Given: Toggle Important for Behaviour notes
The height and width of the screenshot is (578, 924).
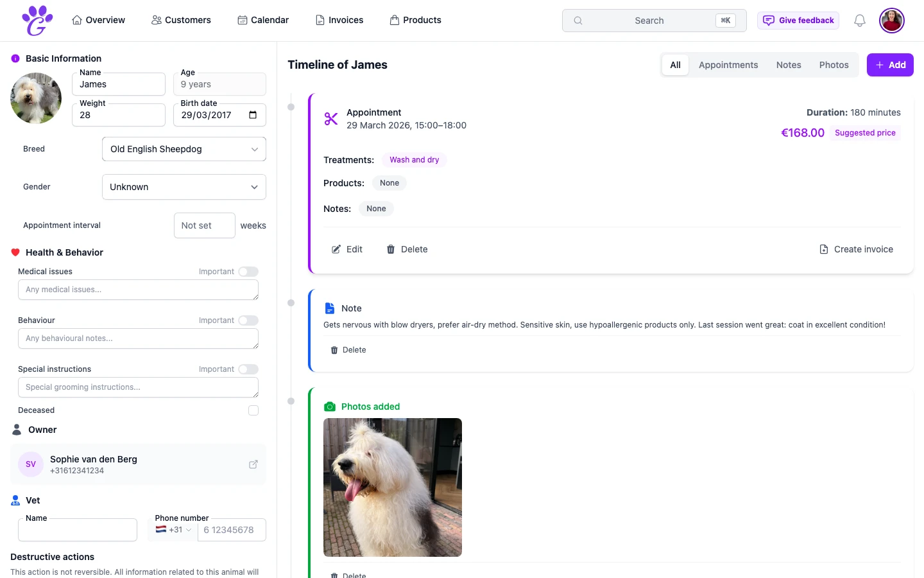Looking at the screenshot, I should pos(248,320).
